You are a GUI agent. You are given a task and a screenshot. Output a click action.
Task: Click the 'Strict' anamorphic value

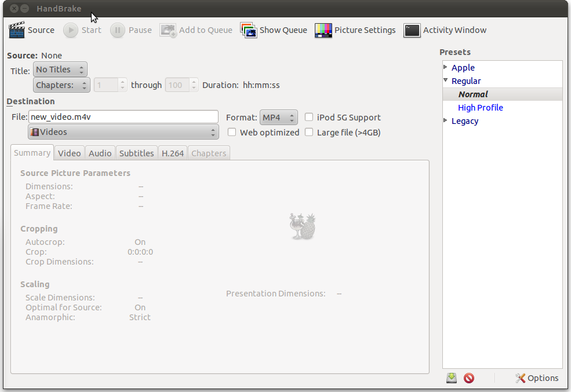140,317
